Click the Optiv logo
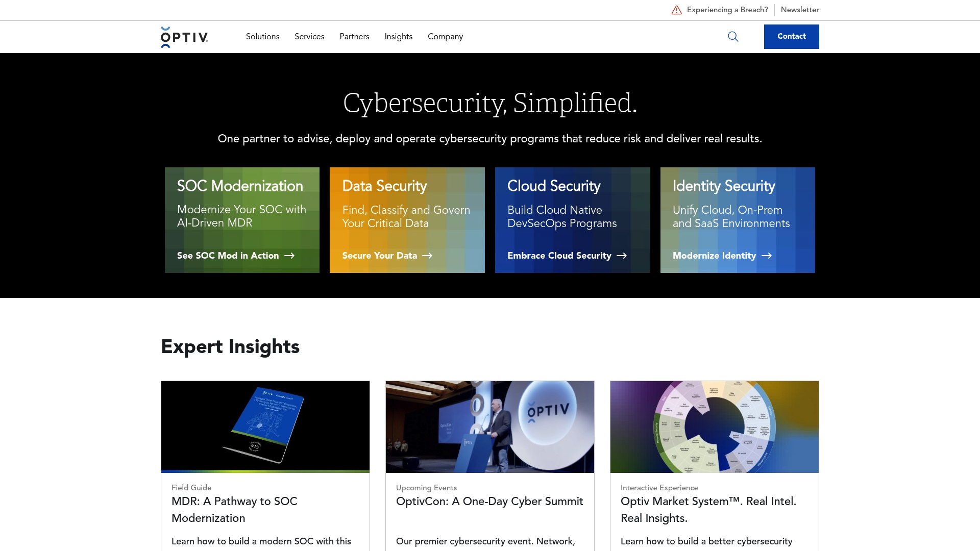Image resolution: width=980 pixels, height=551 pixels. point(184,37)
